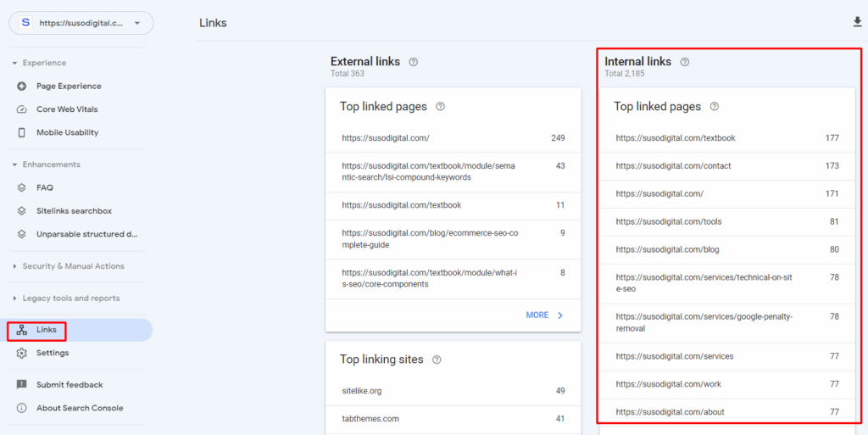Click the Sitelinks searchbox layers icon

pyautogui.click(x=21, y=211)
